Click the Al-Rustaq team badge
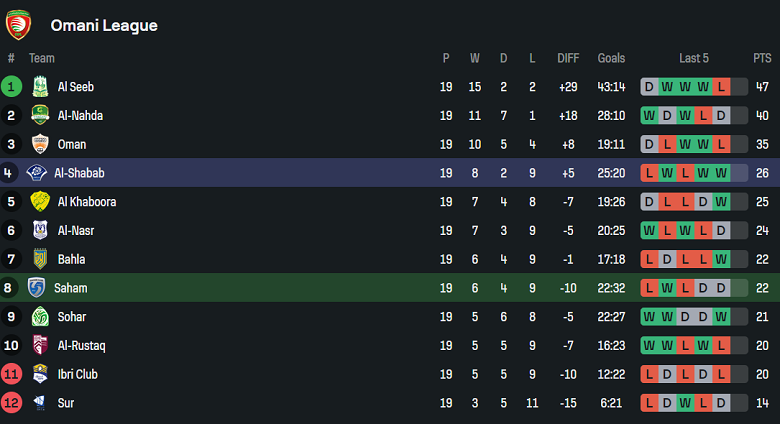 (x=40, y=346)
